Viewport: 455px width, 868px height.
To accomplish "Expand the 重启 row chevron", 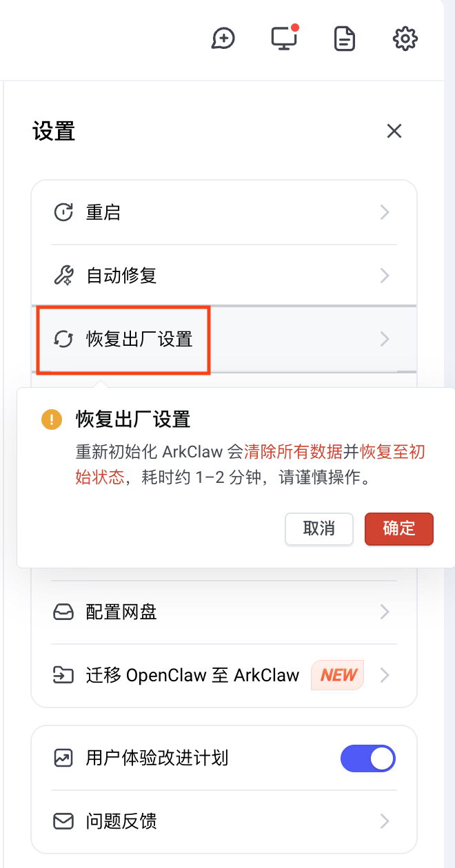I will [385, 212].
